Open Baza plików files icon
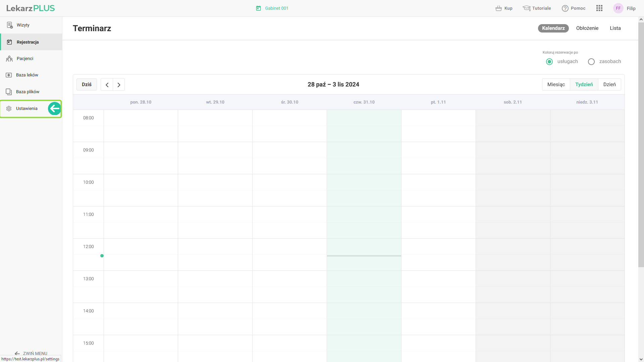 tap(9, 92)
